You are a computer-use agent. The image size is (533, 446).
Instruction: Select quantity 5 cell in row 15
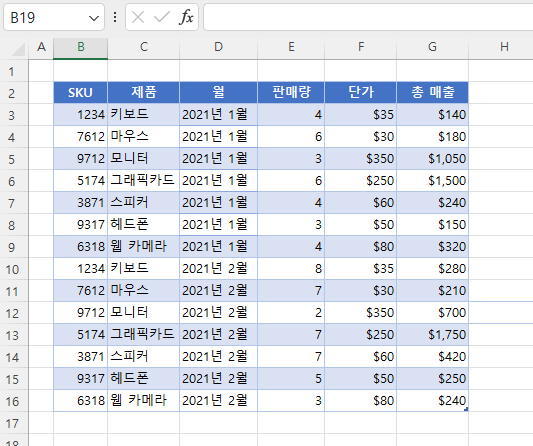[291, 379]
